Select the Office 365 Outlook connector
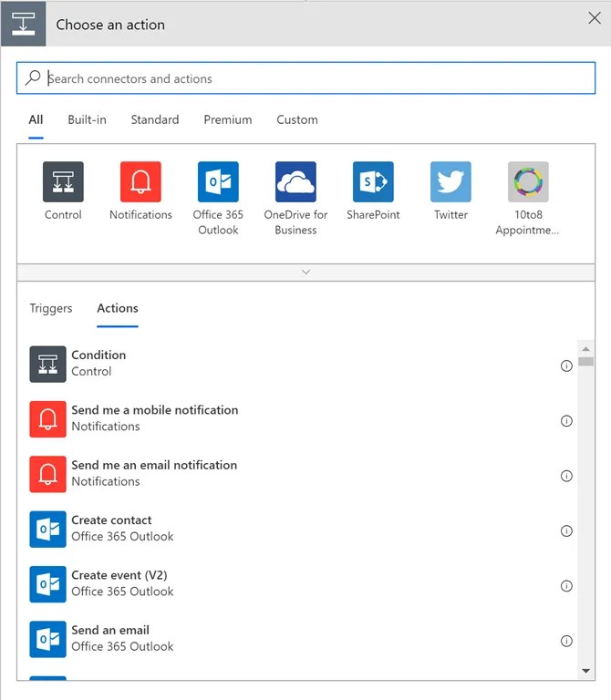Viewport: 611px width, 700px height. click(218, 181)
